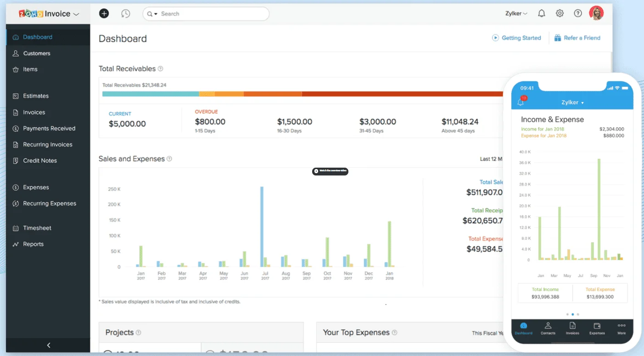Click the Getting Started link
Screen dimensions: 644x356
tap(521, 38)
